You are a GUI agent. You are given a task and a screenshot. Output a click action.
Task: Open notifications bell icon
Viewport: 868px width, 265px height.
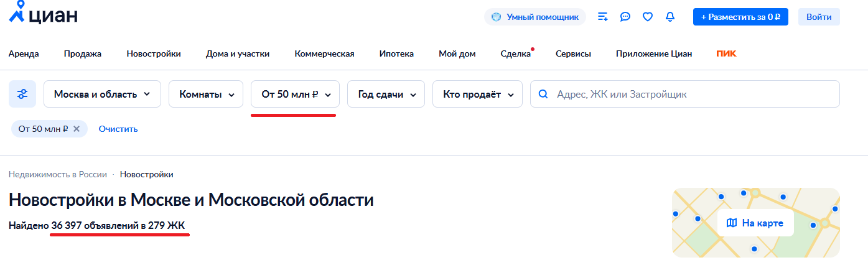(670, 17)
